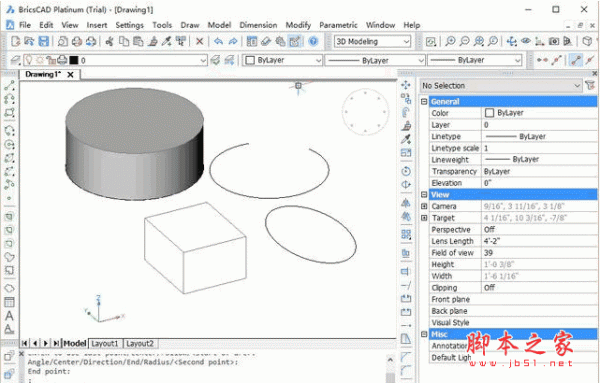Click the blue Help question icon
The width and height of the screenshot is (600, 383).
pos(313,41)
